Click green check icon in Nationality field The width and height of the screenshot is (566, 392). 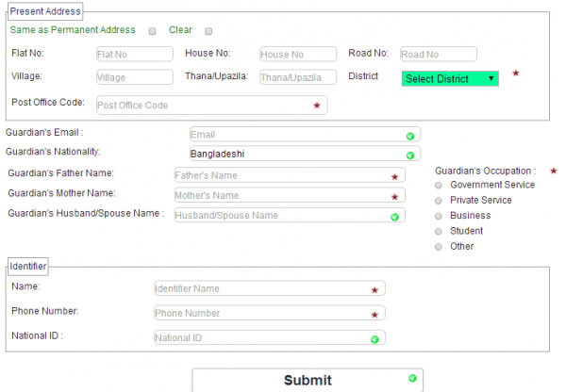pos(410,155)
